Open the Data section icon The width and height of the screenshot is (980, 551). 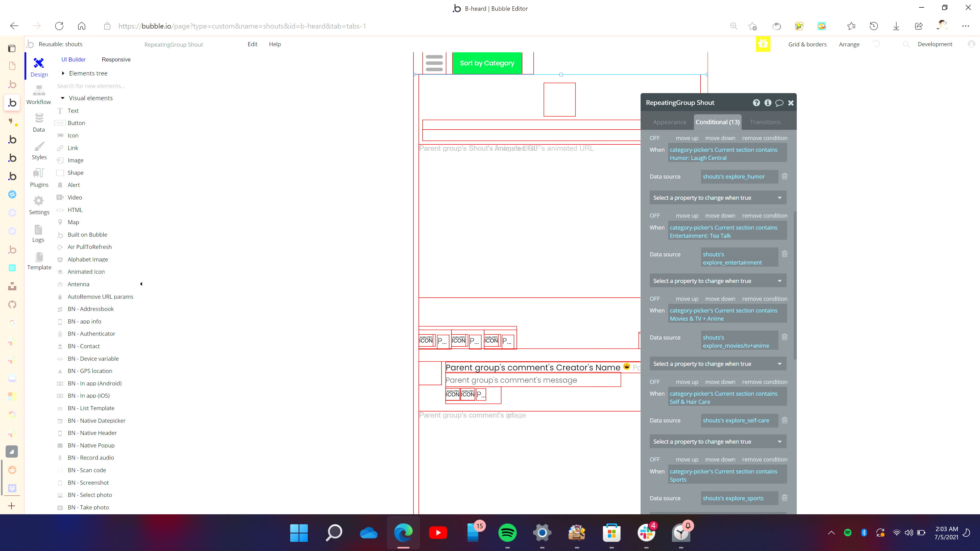coord(39,118)
